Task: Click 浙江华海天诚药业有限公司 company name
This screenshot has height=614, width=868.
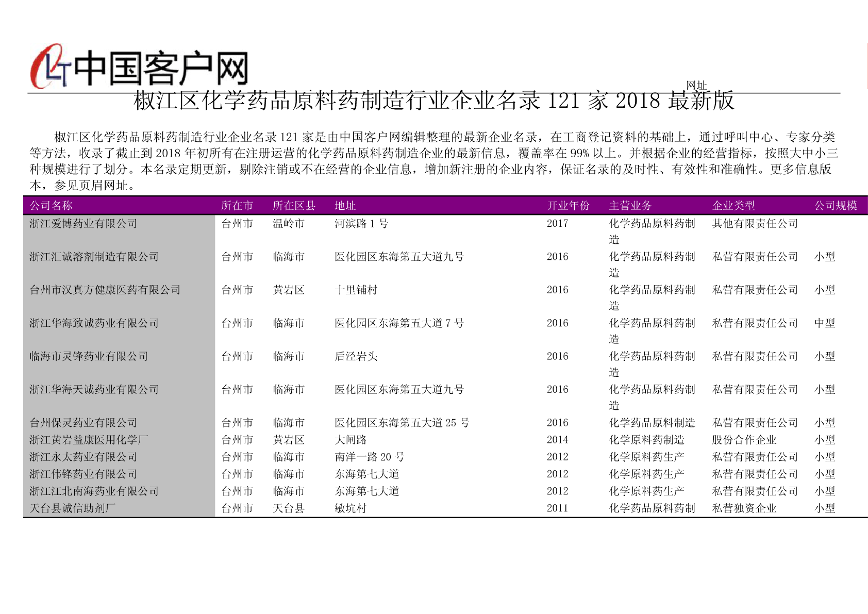Action: tap(94, 390)
